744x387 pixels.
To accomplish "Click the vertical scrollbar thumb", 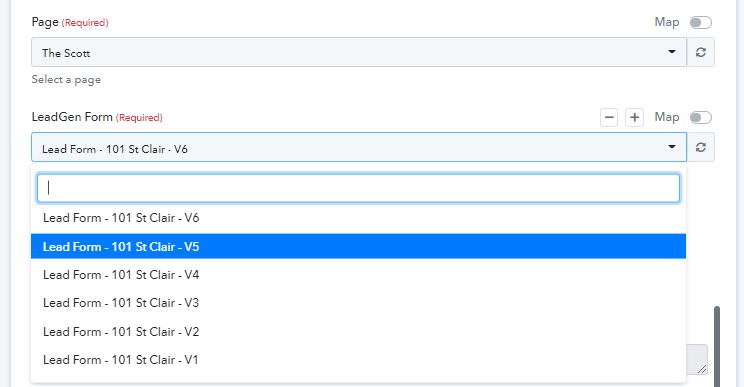I will click(x=716, y=346).
